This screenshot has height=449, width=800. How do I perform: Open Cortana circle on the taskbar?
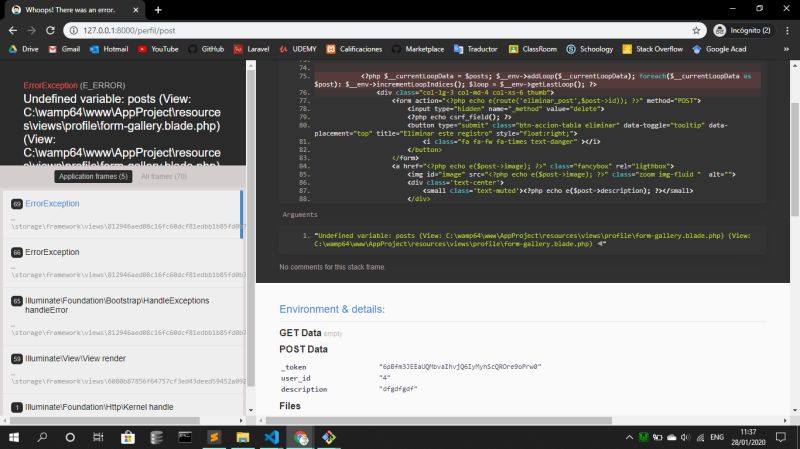tap(70, 437)
